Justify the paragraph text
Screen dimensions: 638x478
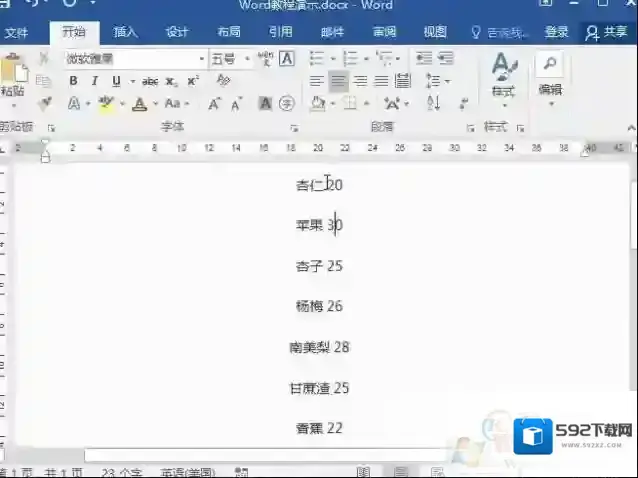[381, 81]
